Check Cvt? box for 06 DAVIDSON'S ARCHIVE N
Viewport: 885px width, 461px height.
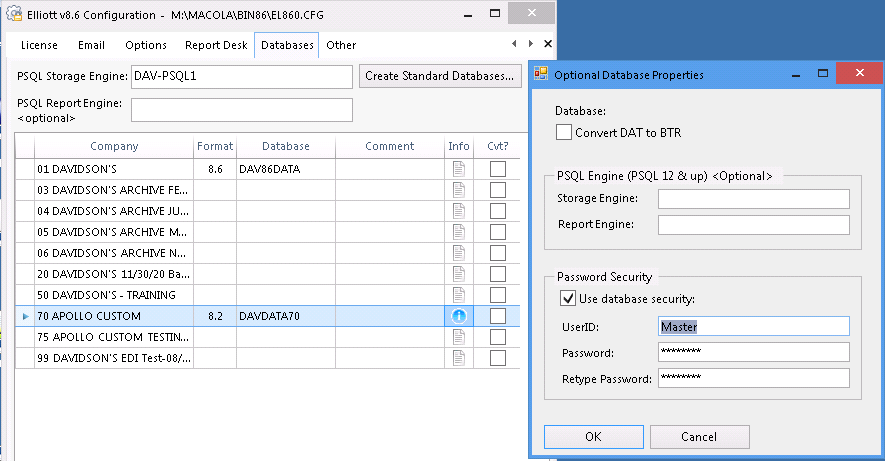click(x=498, y=252)
